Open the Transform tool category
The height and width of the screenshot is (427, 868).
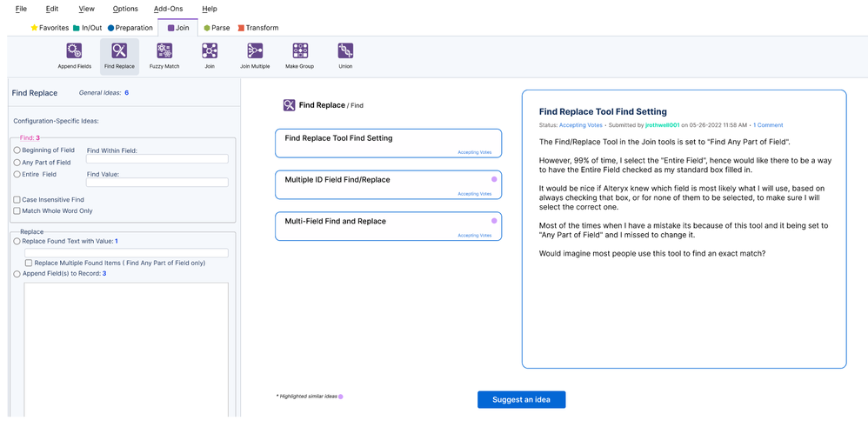tap(258, 28)
